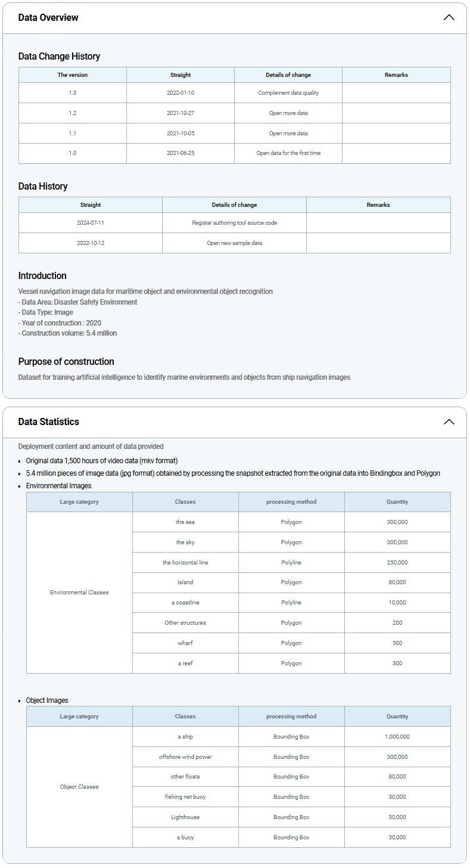Click the 1,000,000 quantity for ship

point(397,737)
